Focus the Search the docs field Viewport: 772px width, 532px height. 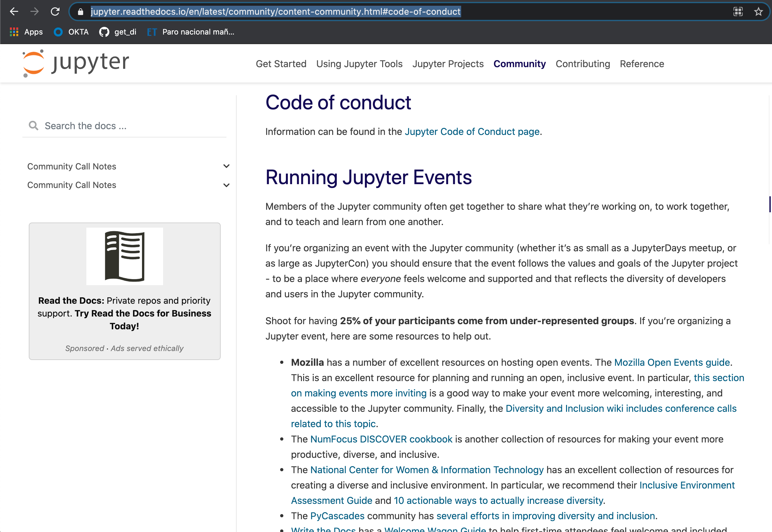pyautogui.click(x=124, y=126)
